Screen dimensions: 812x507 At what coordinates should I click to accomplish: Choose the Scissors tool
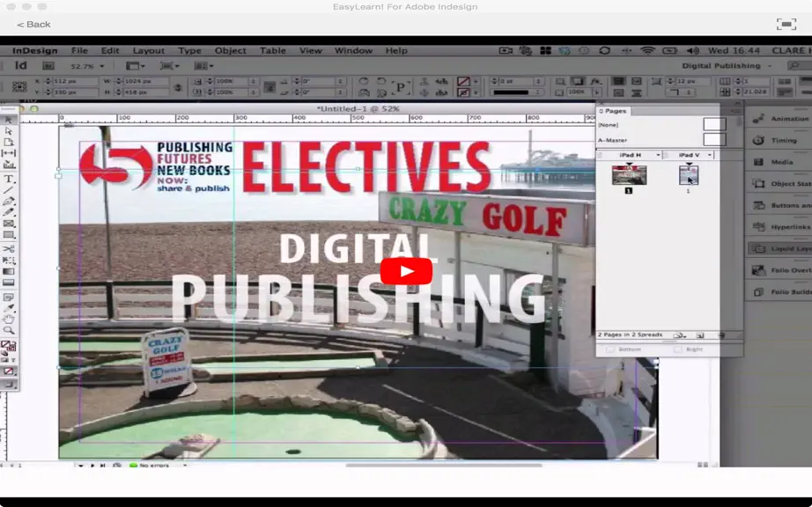pyautogui.click(x=8, y=249)
